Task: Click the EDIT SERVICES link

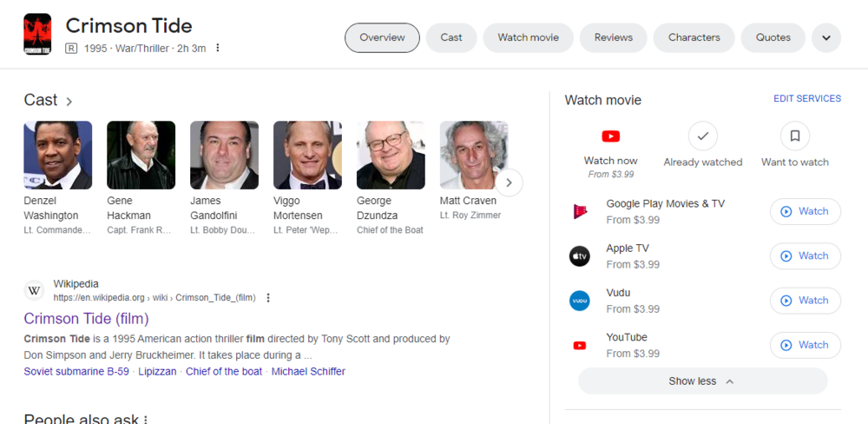Action: (x=806, y=99)
